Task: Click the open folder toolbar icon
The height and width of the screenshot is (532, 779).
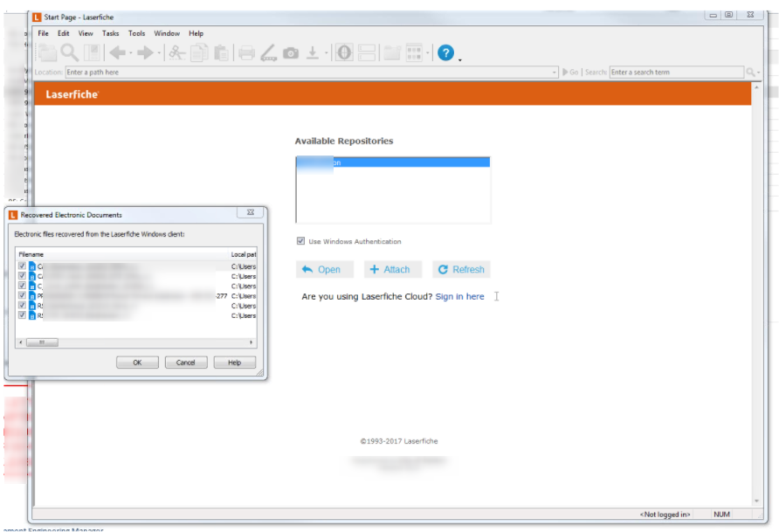Action: [x=47, y=52]
